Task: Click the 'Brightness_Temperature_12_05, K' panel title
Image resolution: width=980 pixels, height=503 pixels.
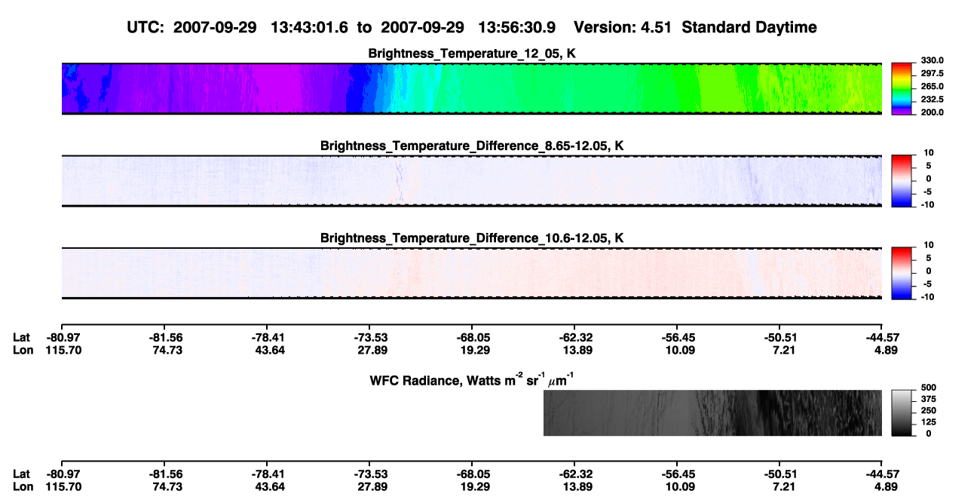Action: click(472, 54)
